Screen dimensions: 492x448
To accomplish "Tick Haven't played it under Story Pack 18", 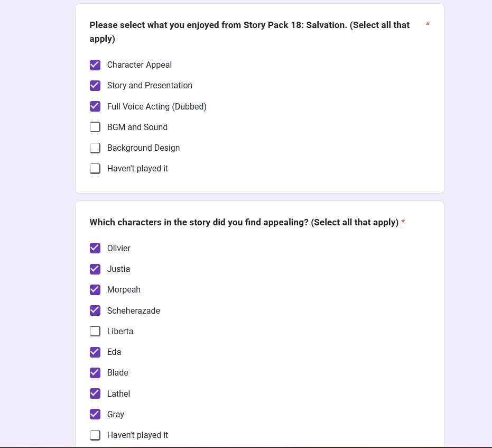I will (x=95, y=169).
